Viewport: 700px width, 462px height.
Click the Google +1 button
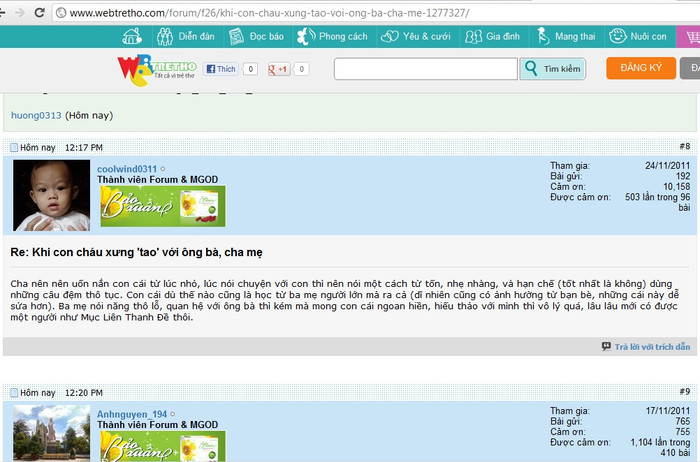pyautogui.click(x=277, y=69)
